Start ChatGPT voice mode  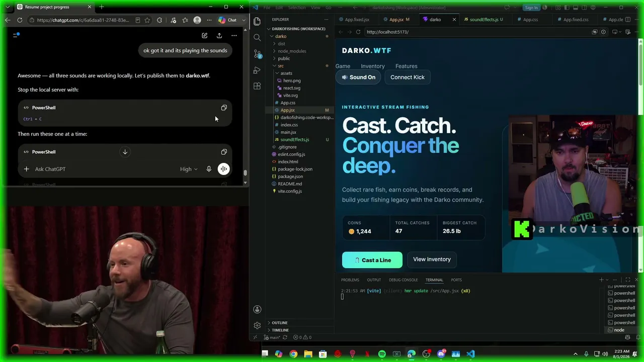tap(223, 169)
